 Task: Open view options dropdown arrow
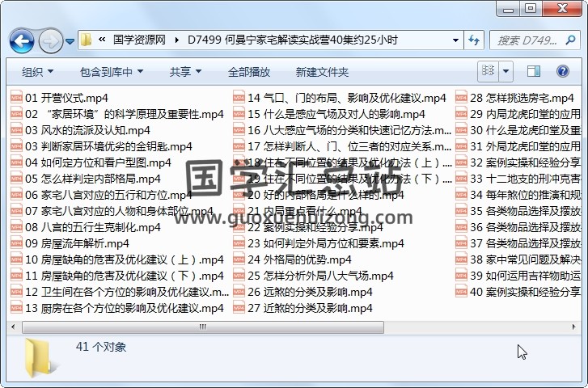tap(506, 71)
